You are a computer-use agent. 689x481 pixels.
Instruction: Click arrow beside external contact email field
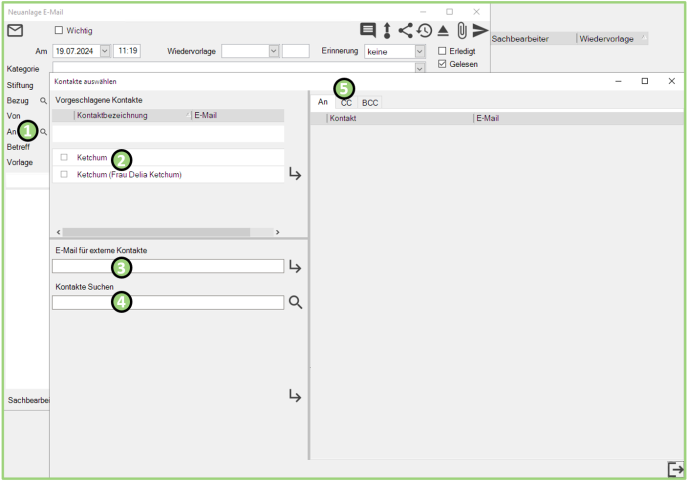point(295,267)
